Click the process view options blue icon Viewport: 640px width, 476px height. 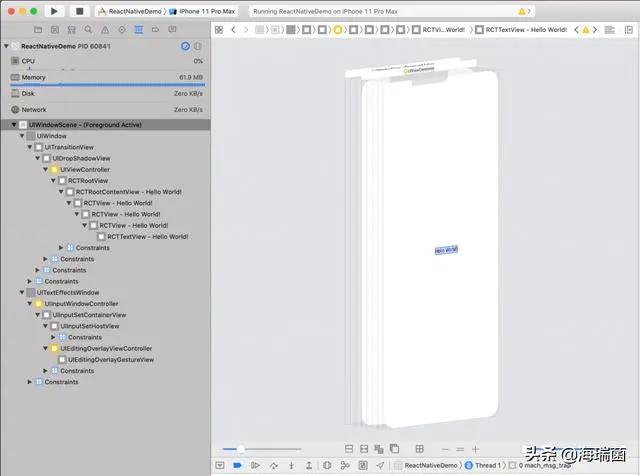pos(185,46)
